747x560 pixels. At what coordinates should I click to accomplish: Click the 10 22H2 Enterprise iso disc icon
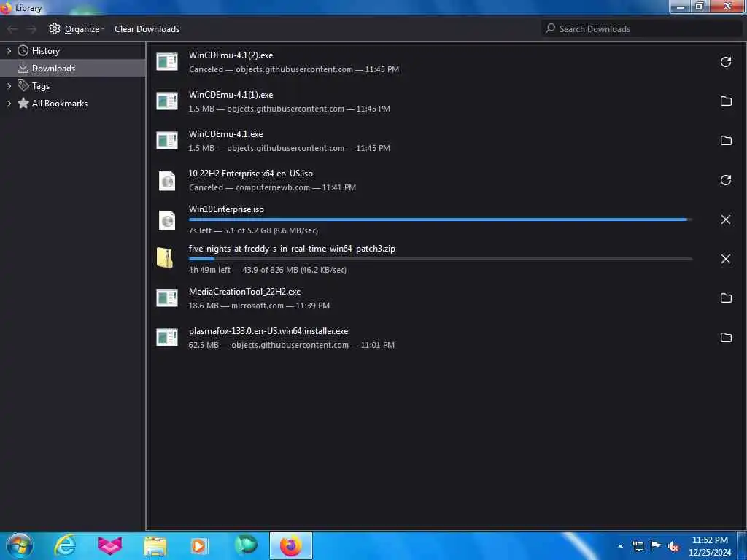pyautogui.click(x=167, y=181)
